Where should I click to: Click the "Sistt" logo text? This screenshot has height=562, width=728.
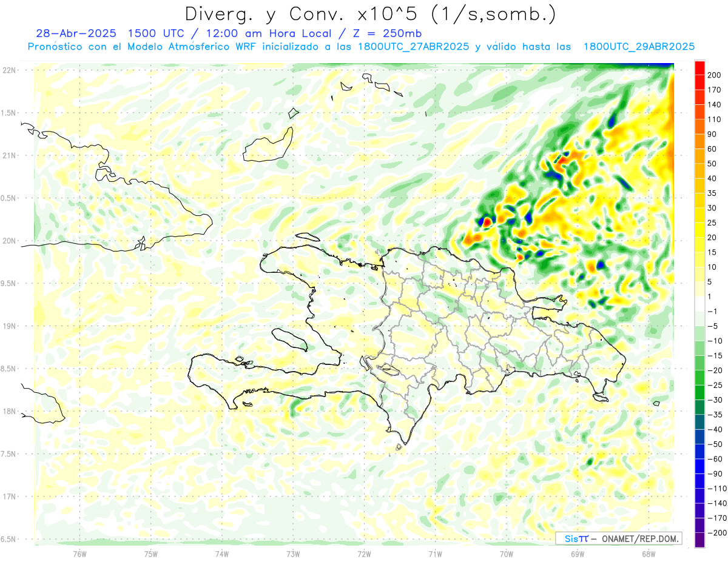[x=576, y=538]
